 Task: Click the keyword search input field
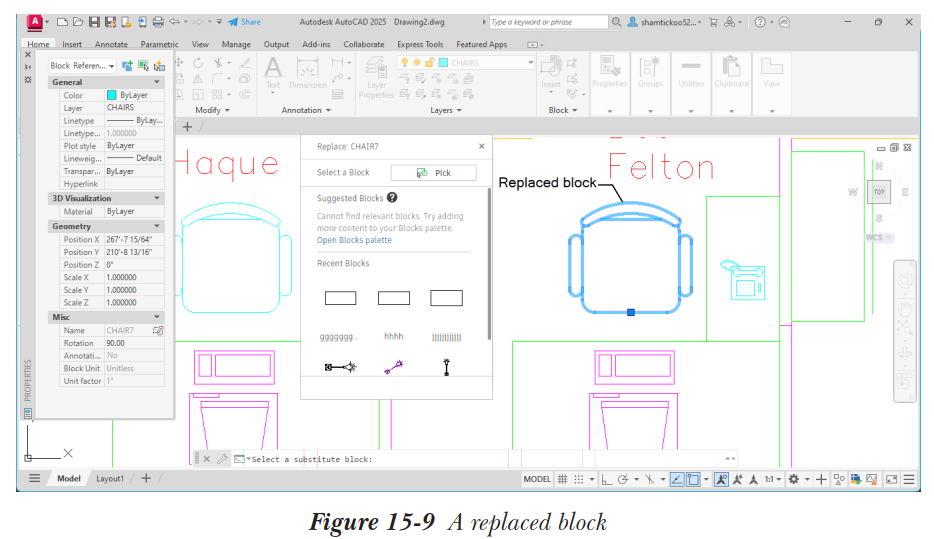548,22
